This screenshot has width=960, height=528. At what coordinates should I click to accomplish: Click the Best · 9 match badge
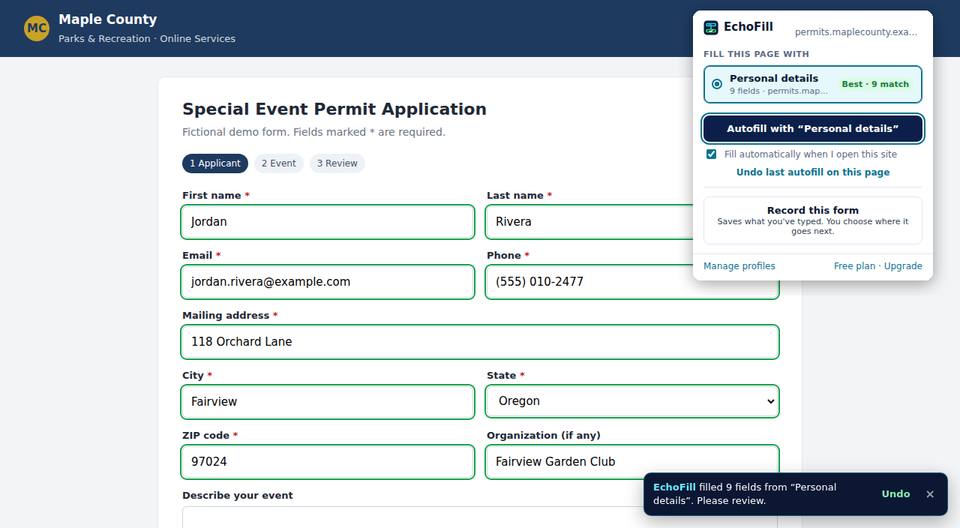click(875, 84)
